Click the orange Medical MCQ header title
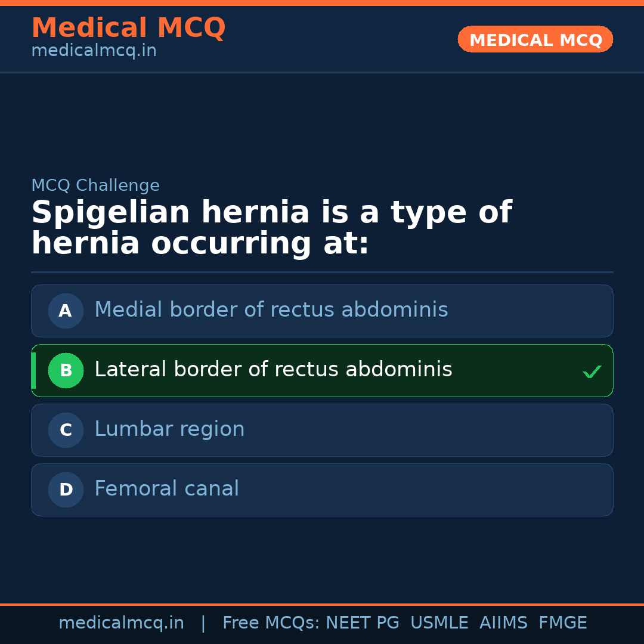This screenshot has width=644, height=644. coord(128,28)
